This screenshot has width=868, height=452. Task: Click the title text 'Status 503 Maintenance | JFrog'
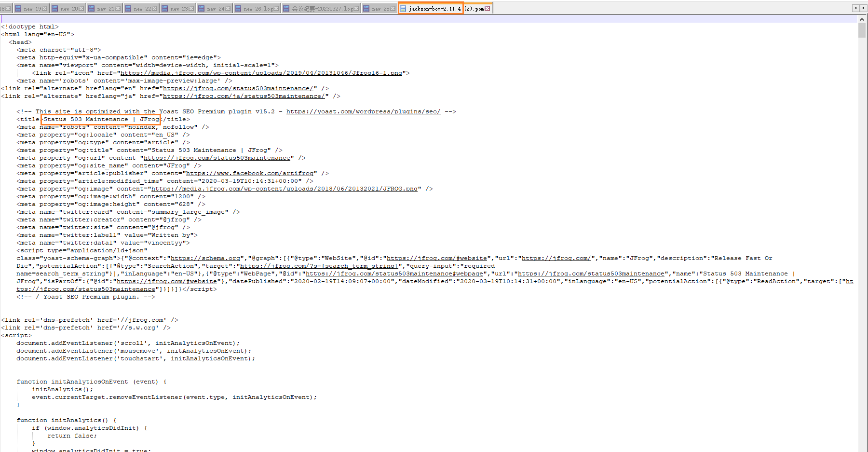101,120
